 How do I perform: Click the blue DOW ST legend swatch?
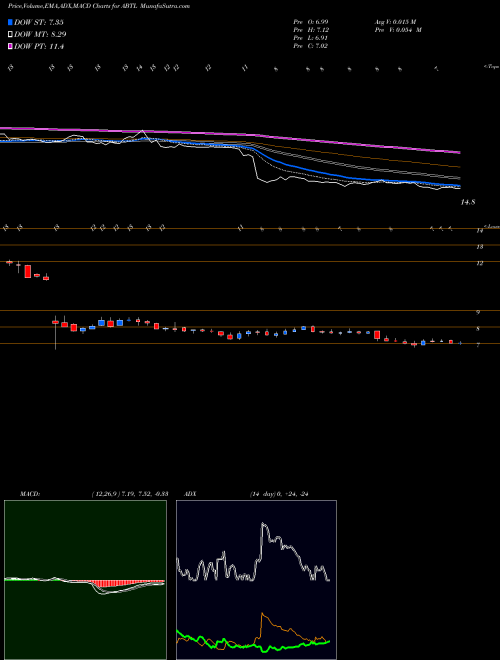(x=10, y=22)
